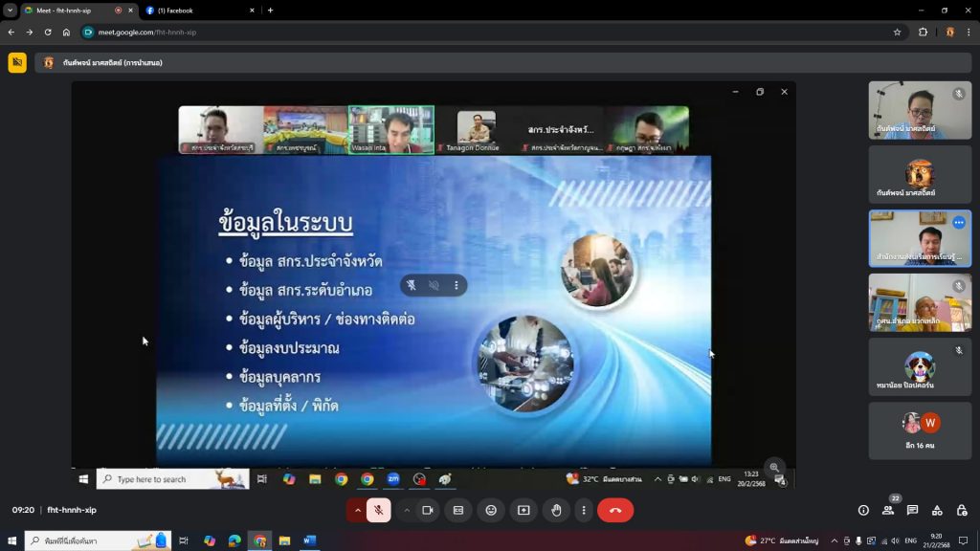Screen dimensions: 980x551
Task: Open the Activities panel
Action: point(937,511)
